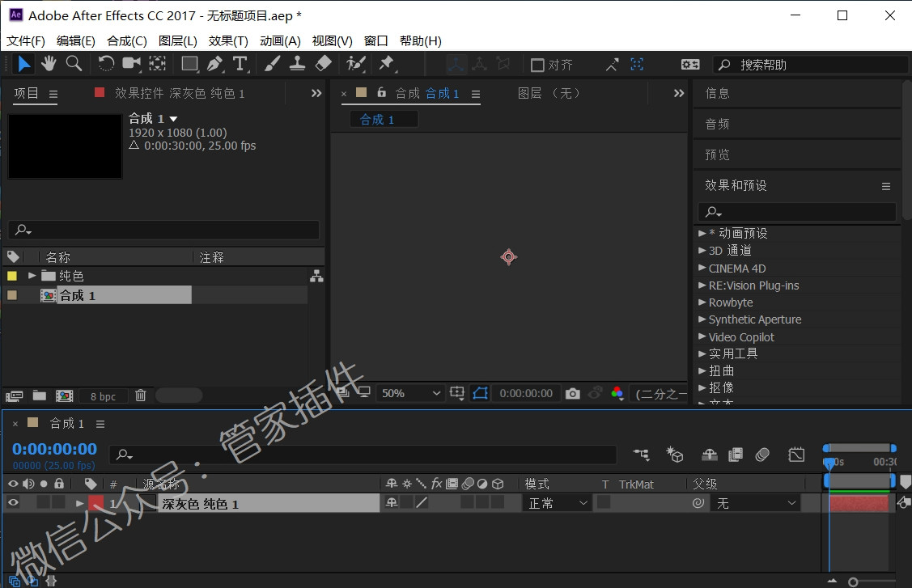Screen dimensions: 912x588
Task: Switch to the 效果控件 深灰色 纯色 1 tab
Action: [x=180, y=93]
